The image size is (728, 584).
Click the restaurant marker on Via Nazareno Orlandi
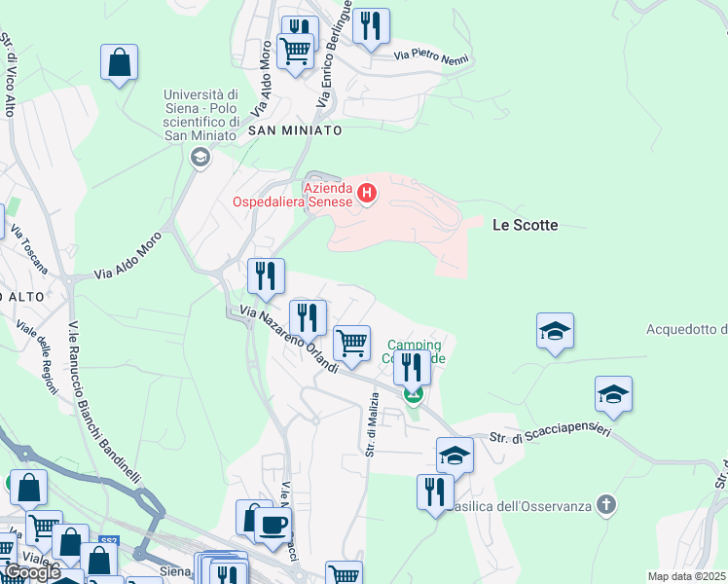click(x=308, y=319)
